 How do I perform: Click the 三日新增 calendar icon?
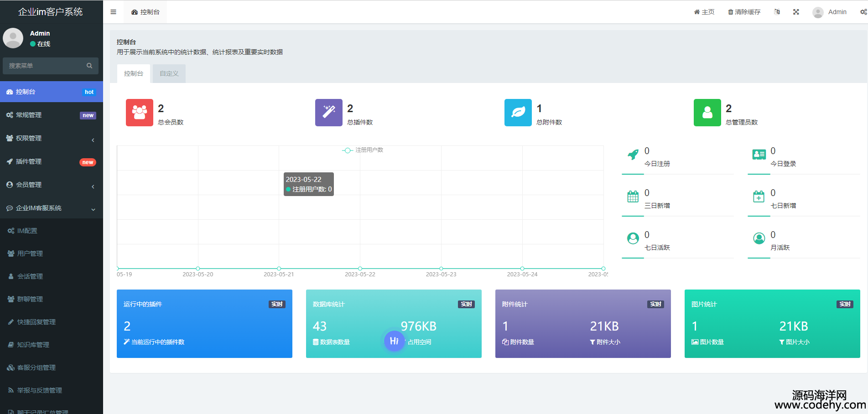tap(633, 197)
